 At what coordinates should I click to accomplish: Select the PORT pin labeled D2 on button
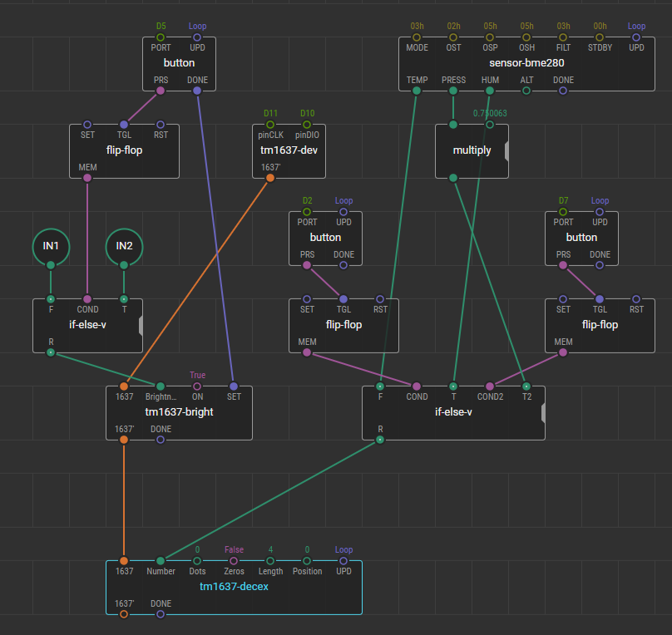pos(307,212)
